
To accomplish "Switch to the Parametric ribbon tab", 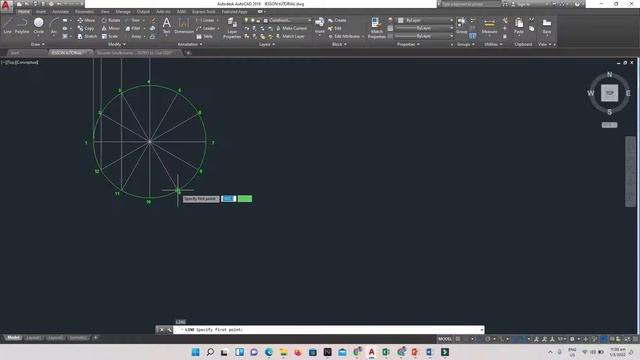I will [84, 11].
